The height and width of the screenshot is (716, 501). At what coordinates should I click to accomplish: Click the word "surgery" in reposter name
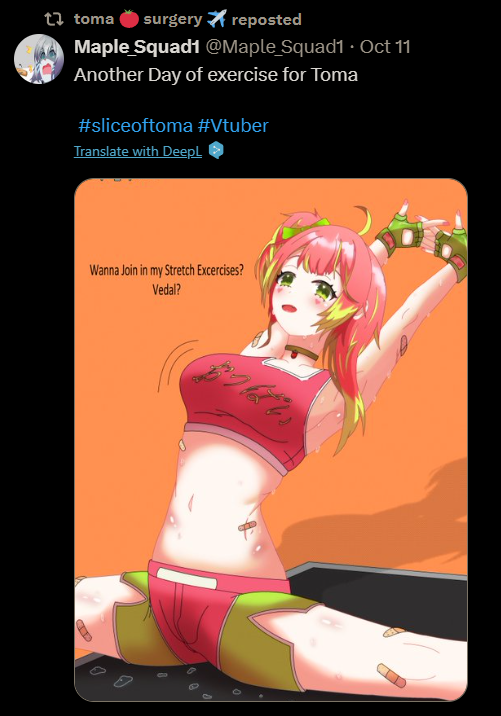173,19
